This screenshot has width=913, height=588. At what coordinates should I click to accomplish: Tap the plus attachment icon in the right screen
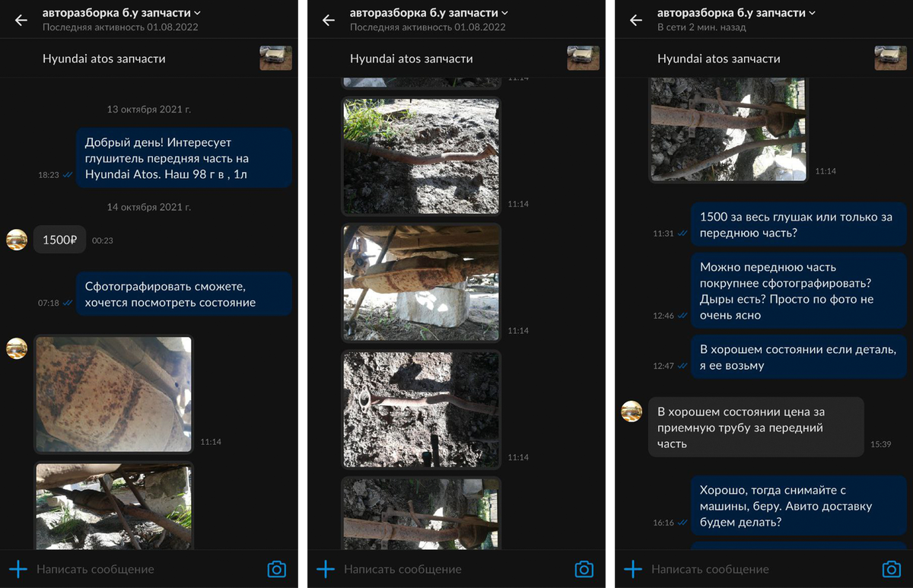(x=633, y=569)
